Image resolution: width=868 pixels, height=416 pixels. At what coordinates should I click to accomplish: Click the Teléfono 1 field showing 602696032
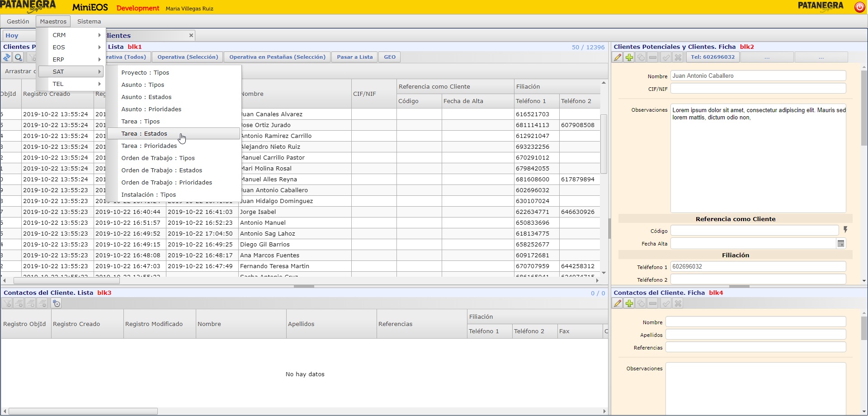758,267
